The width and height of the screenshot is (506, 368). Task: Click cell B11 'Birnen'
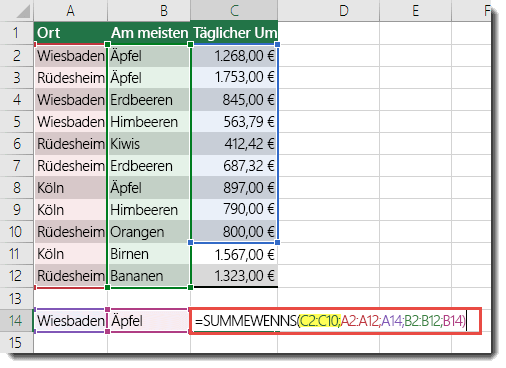149,254
